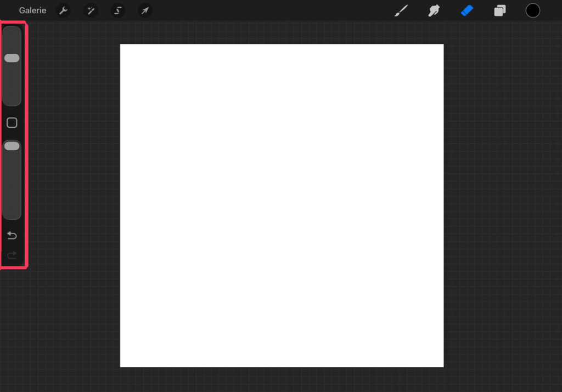The width and height of the screenshot is (562, 392).
Task: Redo the last undone action
Action: coord(12,254)
